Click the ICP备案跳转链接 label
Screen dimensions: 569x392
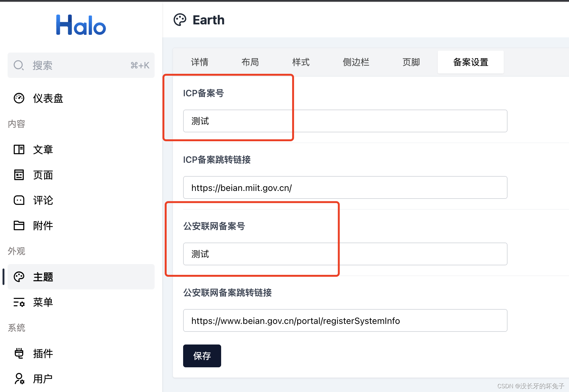pos(217,160)
